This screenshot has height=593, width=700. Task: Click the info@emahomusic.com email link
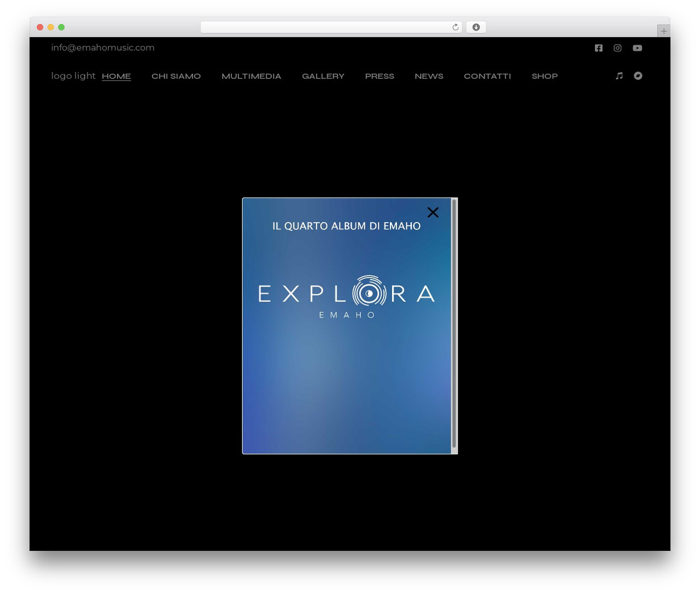click(103, 48)
